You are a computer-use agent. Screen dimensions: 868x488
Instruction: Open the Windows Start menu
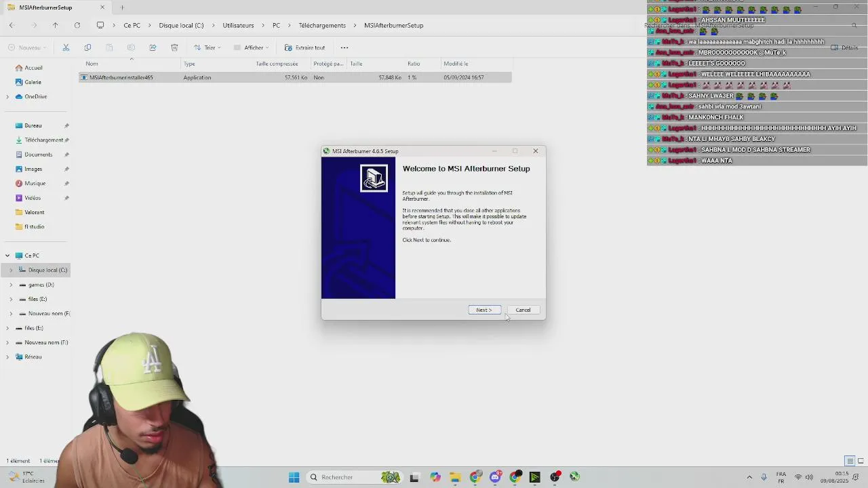click(x=294, y=477)
